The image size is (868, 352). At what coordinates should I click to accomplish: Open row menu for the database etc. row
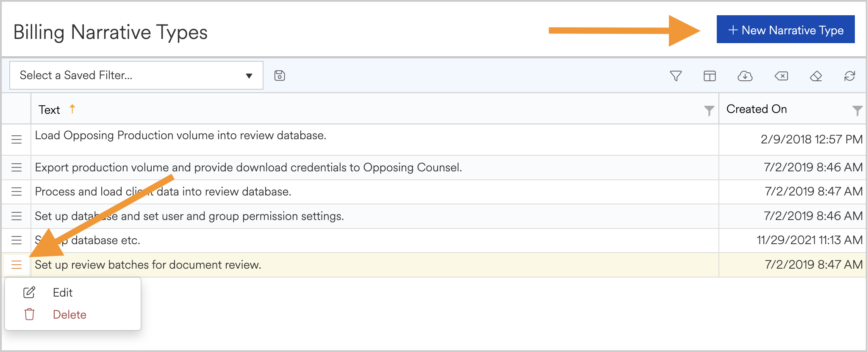point(17,240)
